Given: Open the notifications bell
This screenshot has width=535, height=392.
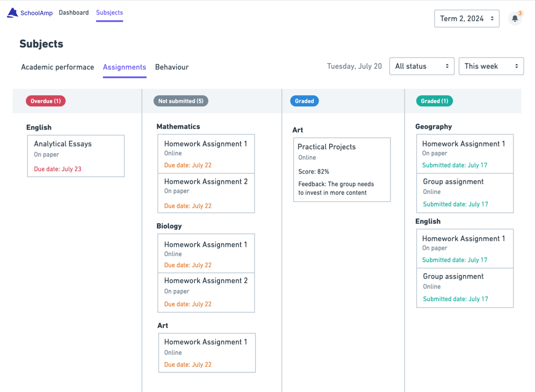Looking at the screenshot, I should [x=515, y=18].
